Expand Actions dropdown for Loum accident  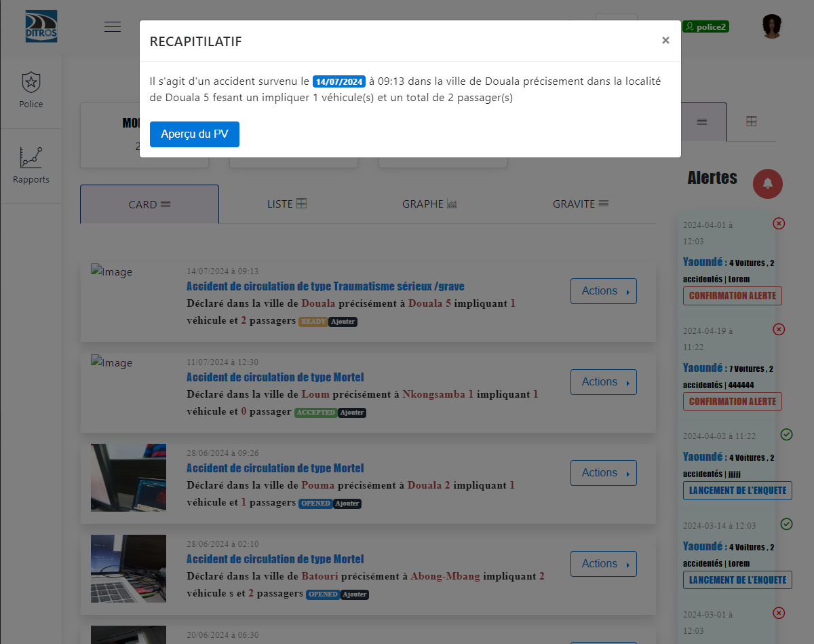click(604, 382)
